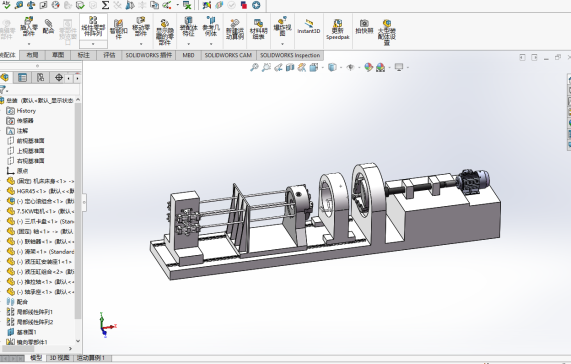Open Hide/Show Items dropdown arrow

pyautogui.click(x=359, y=67)
